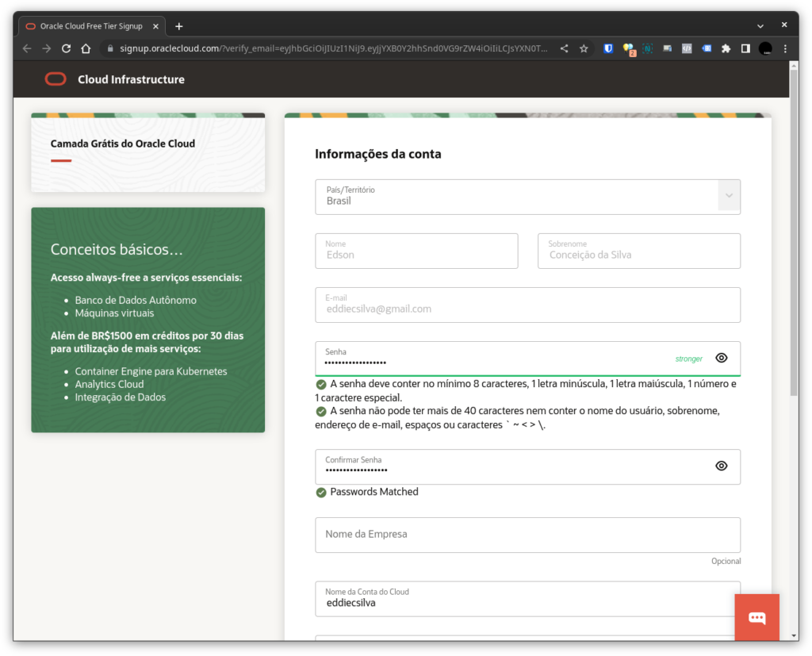
Task: Select the Oracle Cloud Free Tier Signup tab
Action: tap(91, 26)
